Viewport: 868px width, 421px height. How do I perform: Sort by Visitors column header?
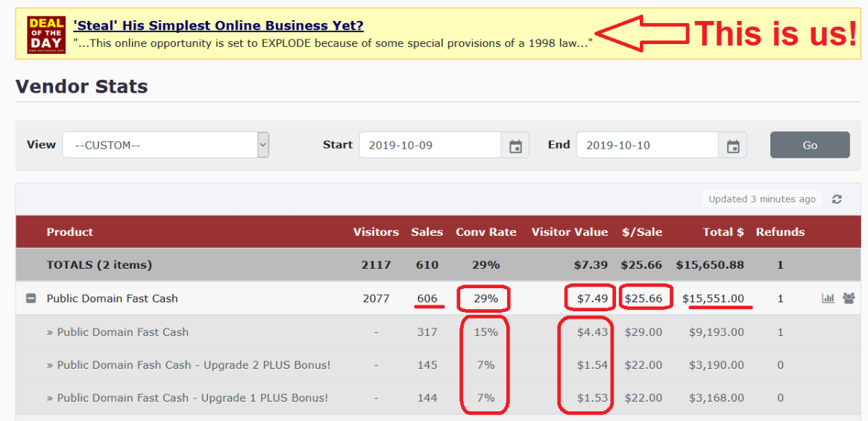click(376, 232)
